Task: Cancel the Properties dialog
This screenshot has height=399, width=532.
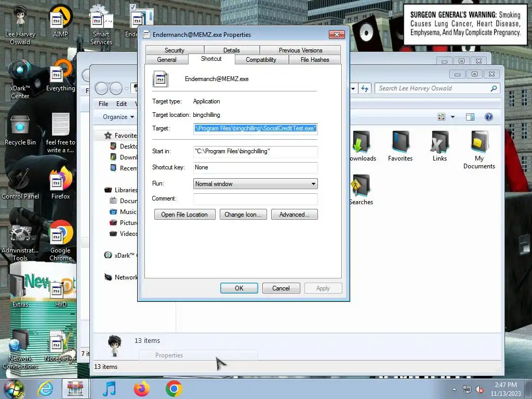Action: point(281,288)
